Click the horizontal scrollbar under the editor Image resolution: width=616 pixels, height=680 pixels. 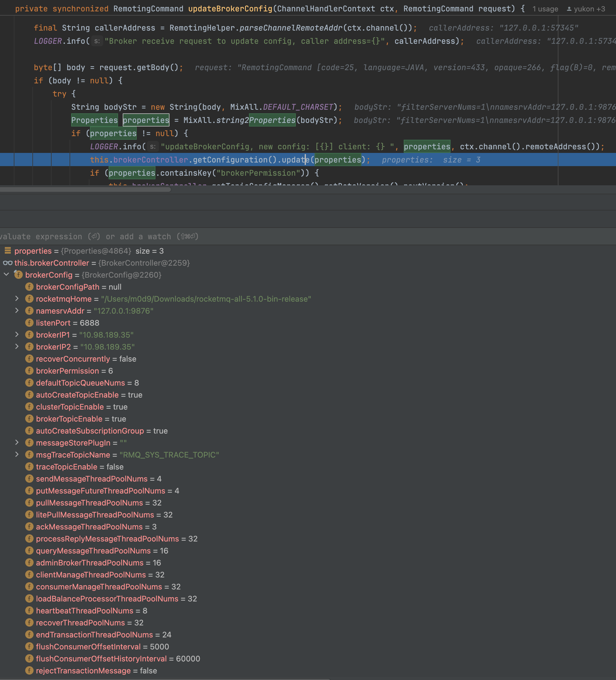point(86,189)
